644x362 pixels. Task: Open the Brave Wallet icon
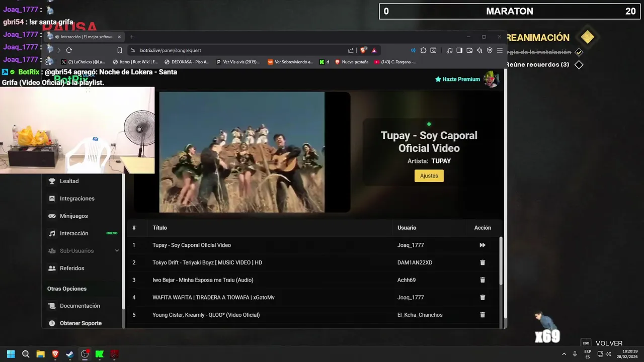(x=469, y=50)
